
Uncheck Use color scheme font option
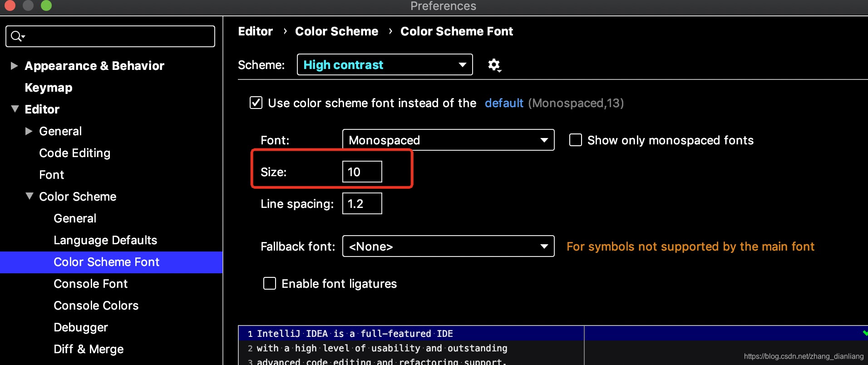click(256, 103)
